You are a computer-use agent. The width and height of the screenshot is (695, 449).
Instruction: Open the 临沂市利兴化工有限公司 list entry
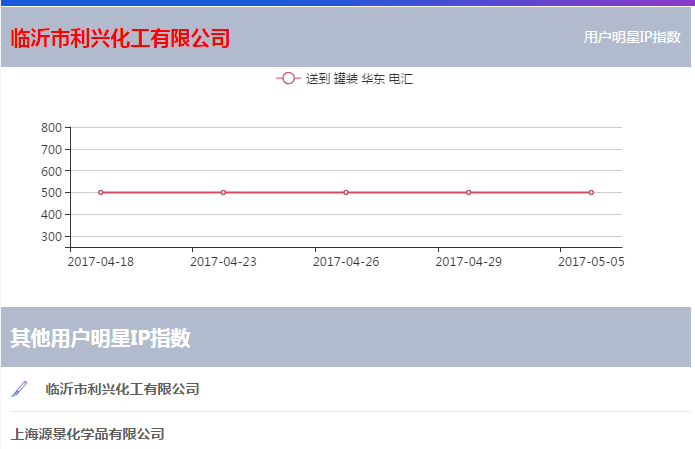(122, 389)
